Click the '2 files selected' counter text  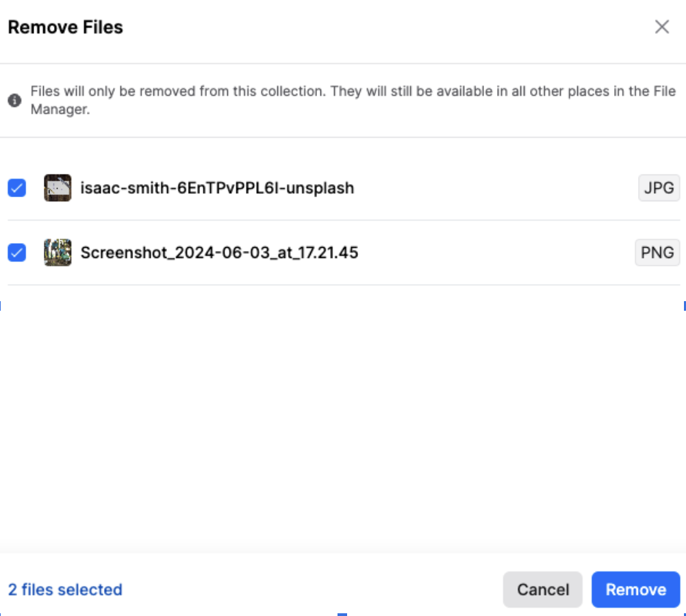[x=65, y=590]
